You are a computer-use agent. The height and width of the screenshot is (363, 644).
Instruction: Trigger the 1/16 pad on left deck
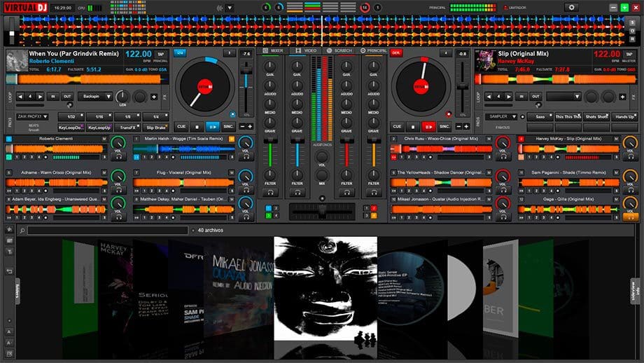(x=99, y=117)
